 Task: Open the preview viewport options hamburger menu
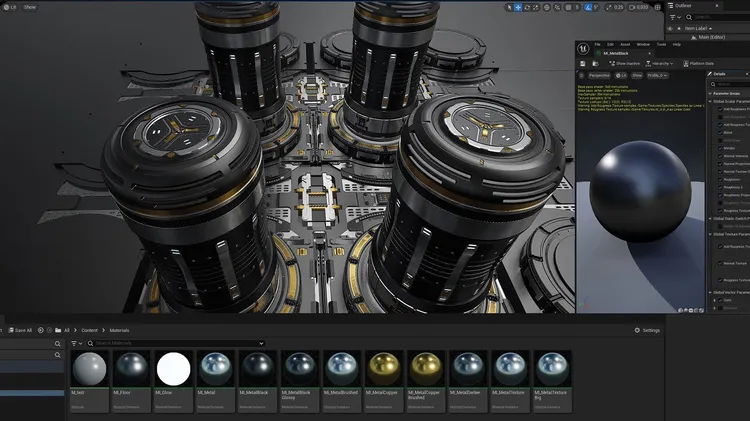(582, 76)
